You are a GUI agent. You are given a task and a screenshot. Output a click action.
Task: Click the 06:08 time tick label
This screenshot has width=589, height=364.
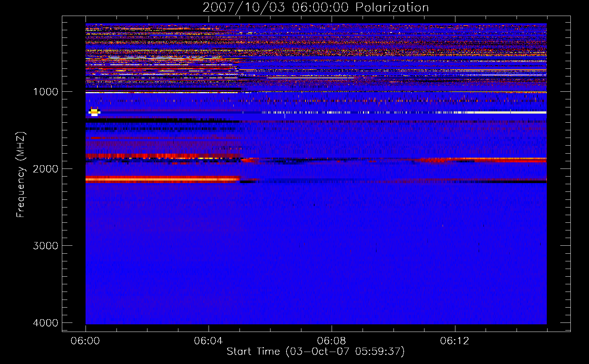tap(332, 341)
